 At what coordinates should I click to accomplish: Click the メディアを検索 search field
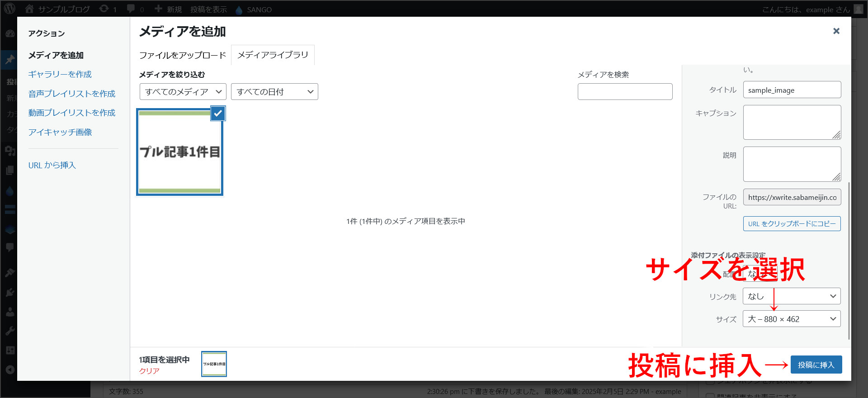tap(625, 92)
